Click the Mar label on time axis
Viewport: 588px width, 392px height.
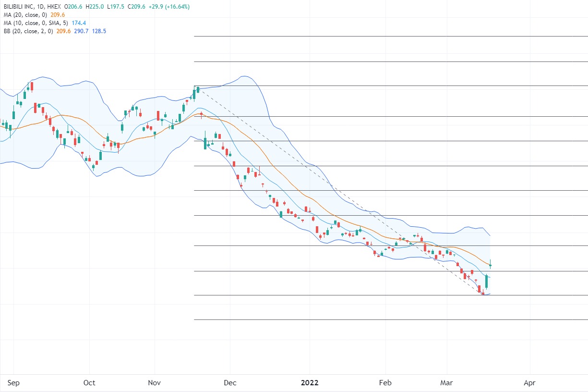[x=447, y=383]
